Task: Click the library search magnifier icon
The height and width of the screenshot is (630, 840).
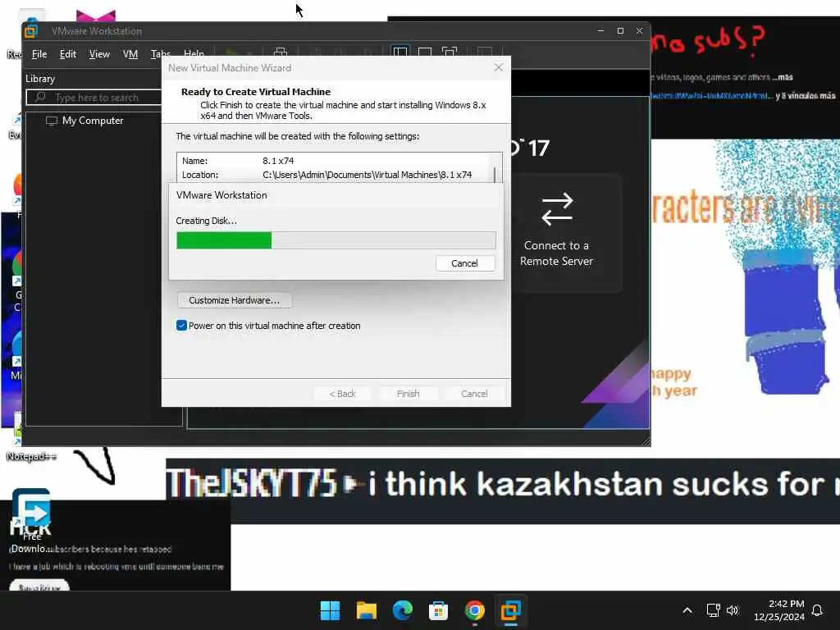Action: tap(40, 97)
